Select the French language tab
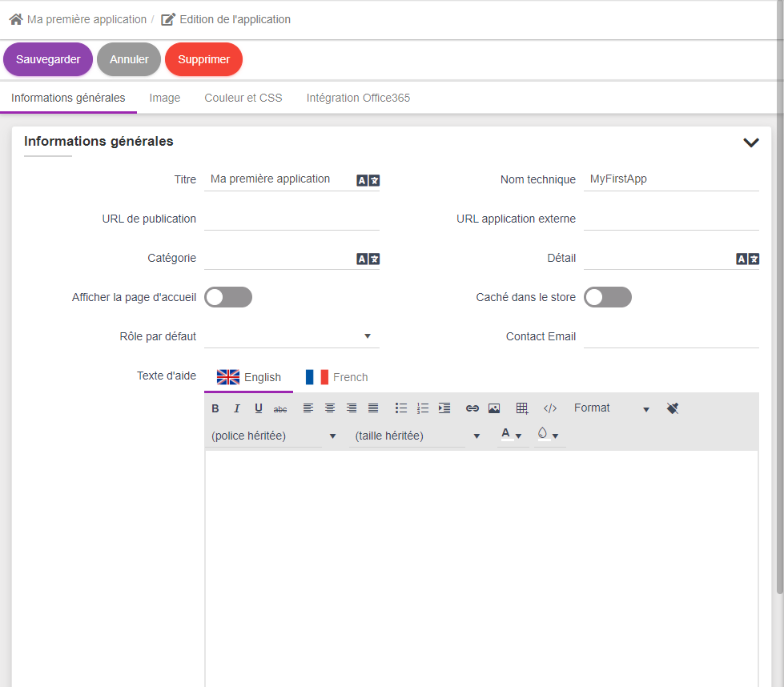784x687 pixels. click(x=337, y=377)
